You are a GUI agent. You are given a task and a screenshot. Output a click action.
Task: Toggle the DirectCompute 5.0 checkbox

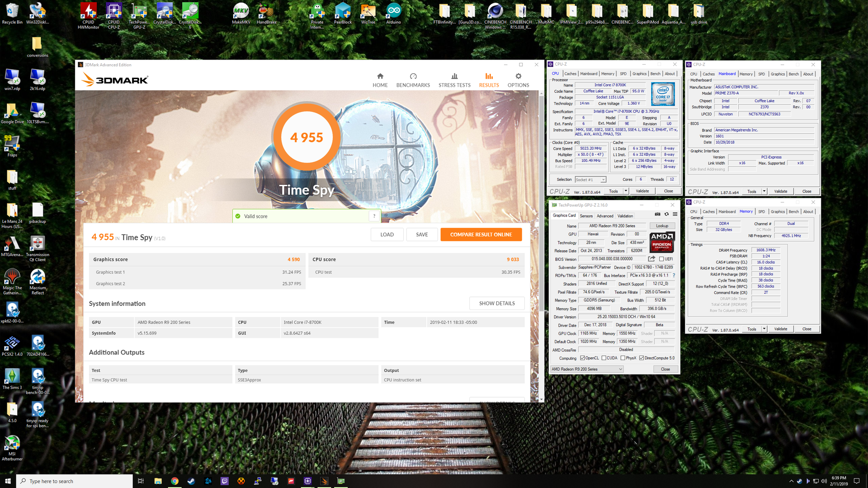642,358
